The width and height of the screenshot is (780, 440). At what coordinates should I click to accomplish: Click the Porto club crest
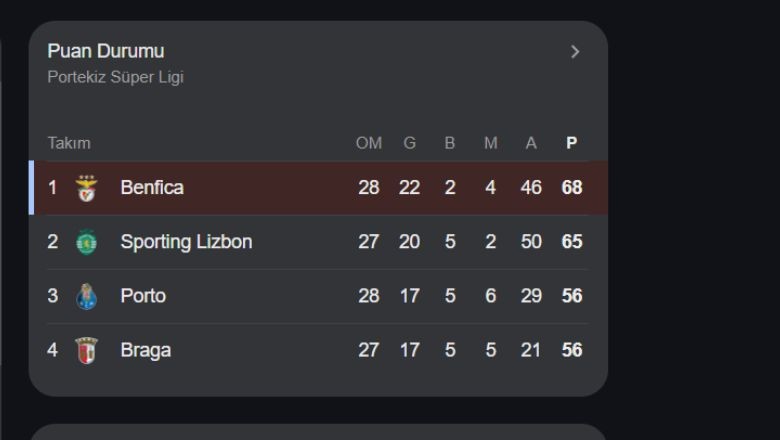87,296
